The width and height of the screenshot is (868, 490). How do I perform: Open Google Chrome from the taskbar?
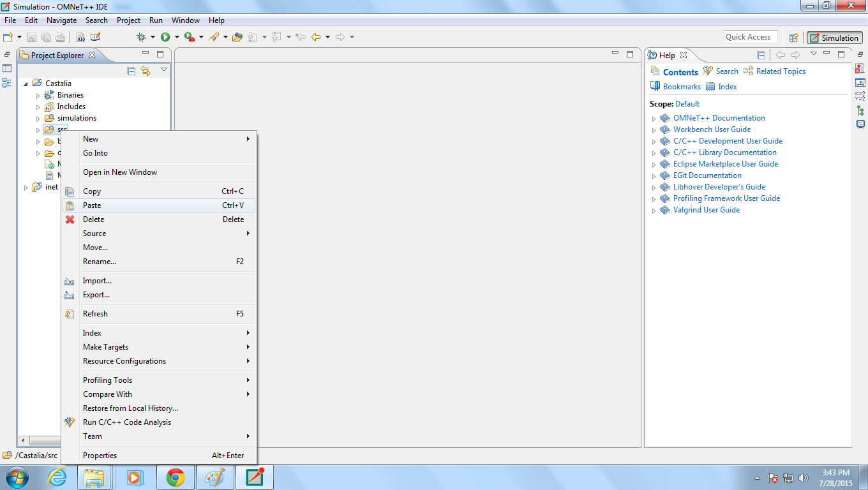tap(175, 477)
